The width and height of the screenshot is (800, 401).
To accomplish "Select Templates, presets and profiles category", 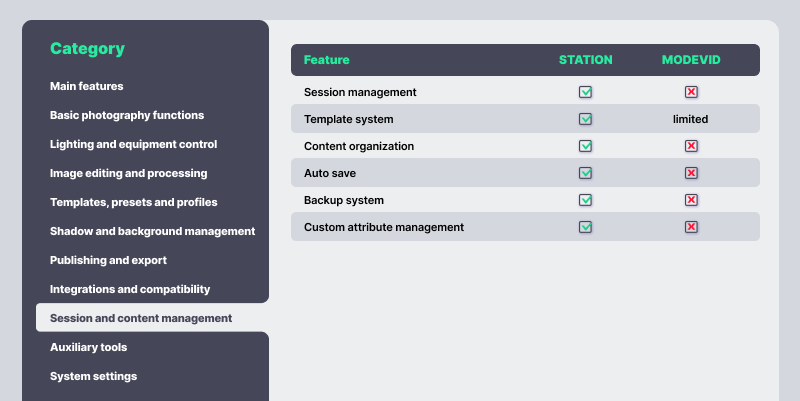I will tap(134, 202).
